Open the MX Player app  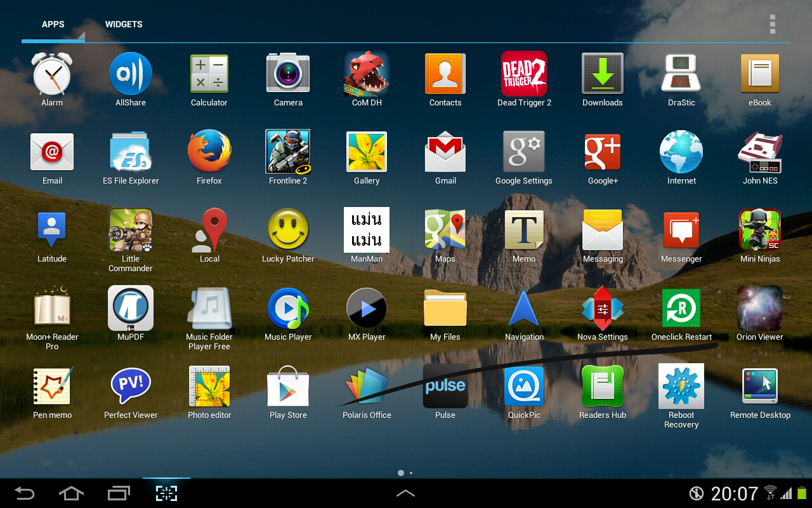(x=367, y=308)
